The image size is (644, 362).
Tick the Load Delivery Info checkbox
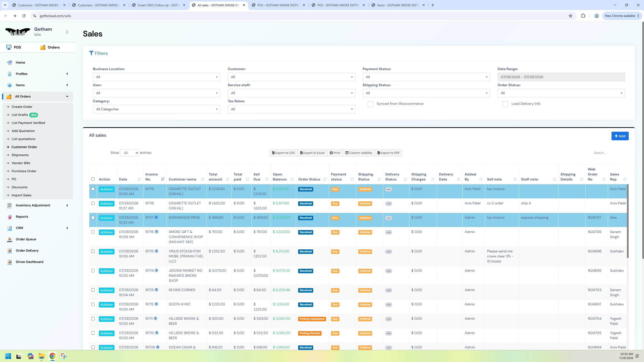point(505,104)
